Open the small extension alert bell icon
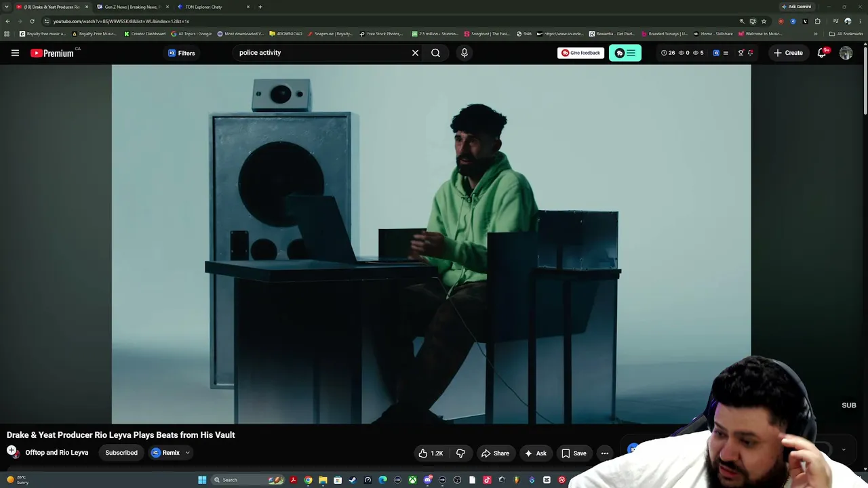Viewport: 868px width, 488px height. [x=750, y=53]
